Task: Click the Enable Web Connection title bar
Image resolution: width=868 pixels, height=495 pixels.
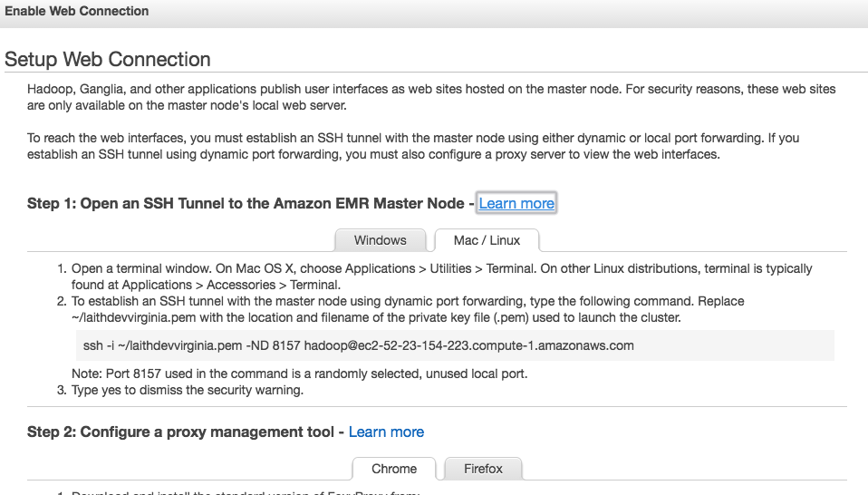Action: click(x=77, y=12)
